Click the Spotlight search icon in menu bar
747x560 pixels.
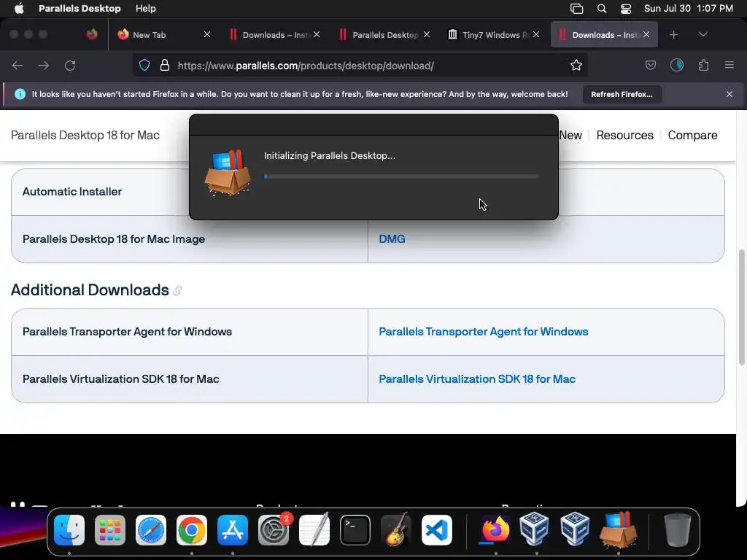602,9
